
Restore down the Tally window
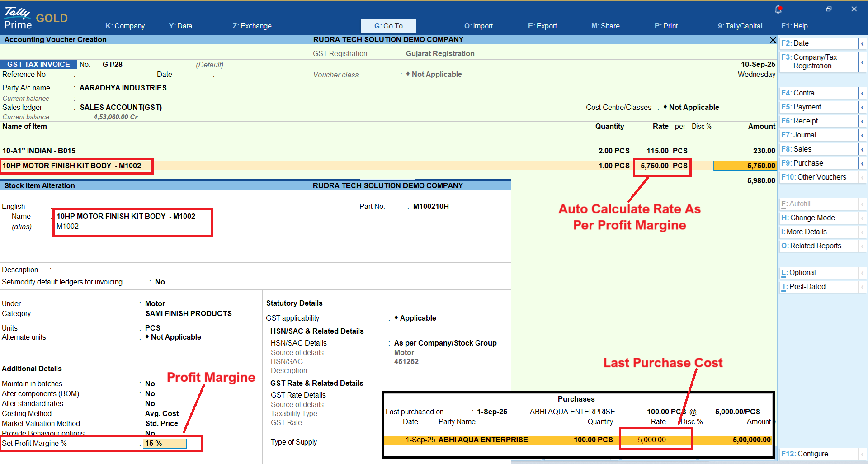[829, 9]
